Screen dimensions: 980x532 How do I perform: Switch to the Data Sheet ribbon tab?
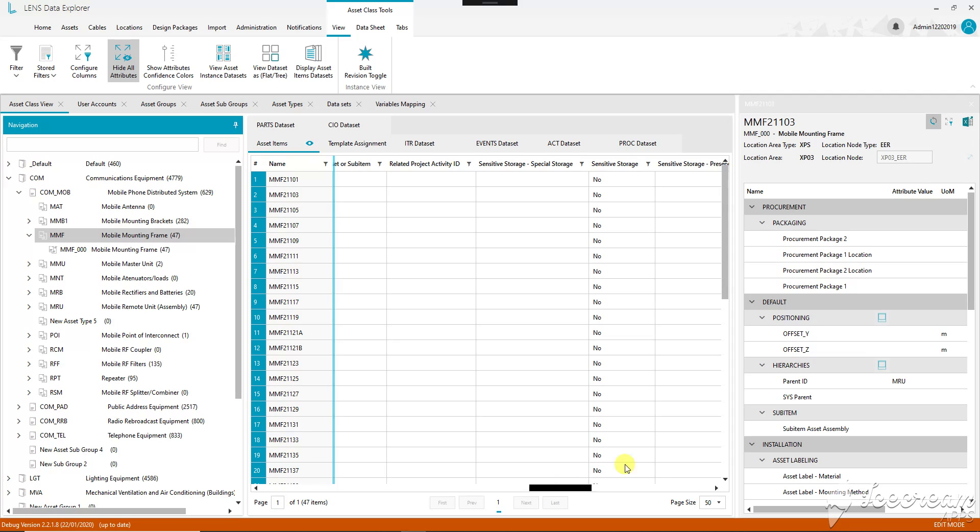click(370, 28)
